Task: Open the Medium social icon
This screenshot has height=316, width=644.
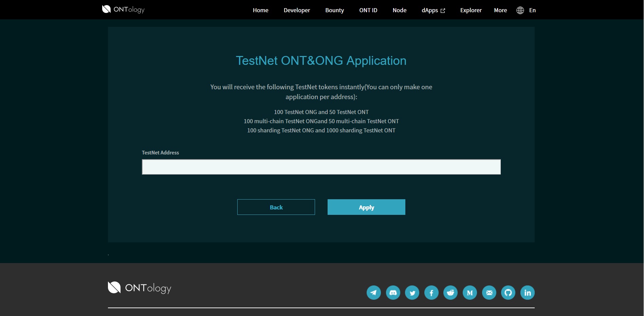Action: [x=470, y=293]
